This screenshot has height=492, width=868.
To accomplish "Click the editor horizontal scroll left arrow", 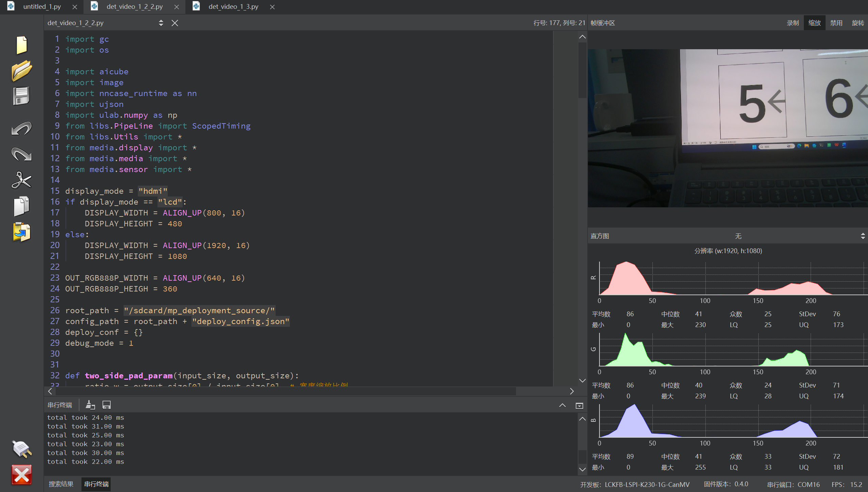I will click(x=50, y=391).
